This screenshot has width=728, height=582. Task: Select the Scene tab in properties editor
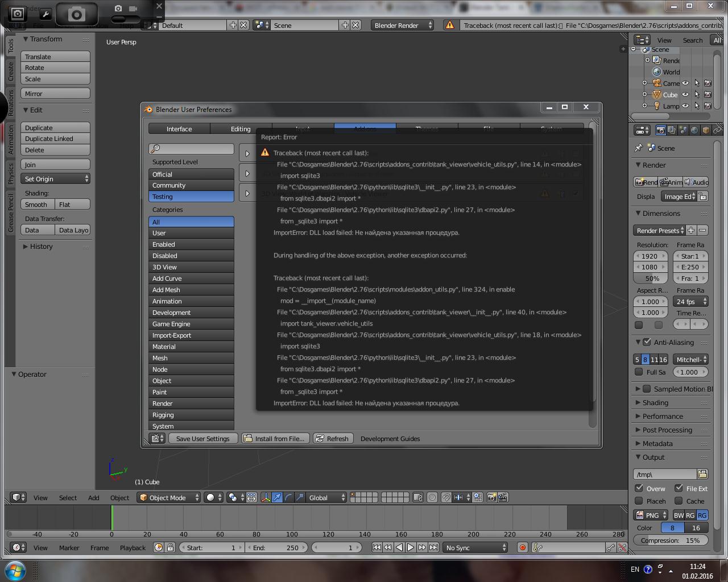(683, 130)
